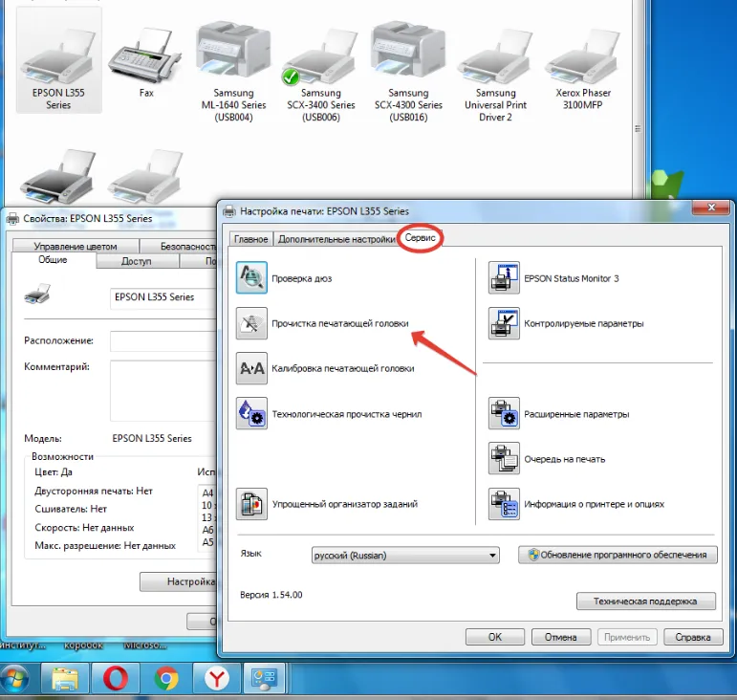Screen dimensions: 737x700
Task: Open Расширенные параметры icon
Action: tap(504, 414)
